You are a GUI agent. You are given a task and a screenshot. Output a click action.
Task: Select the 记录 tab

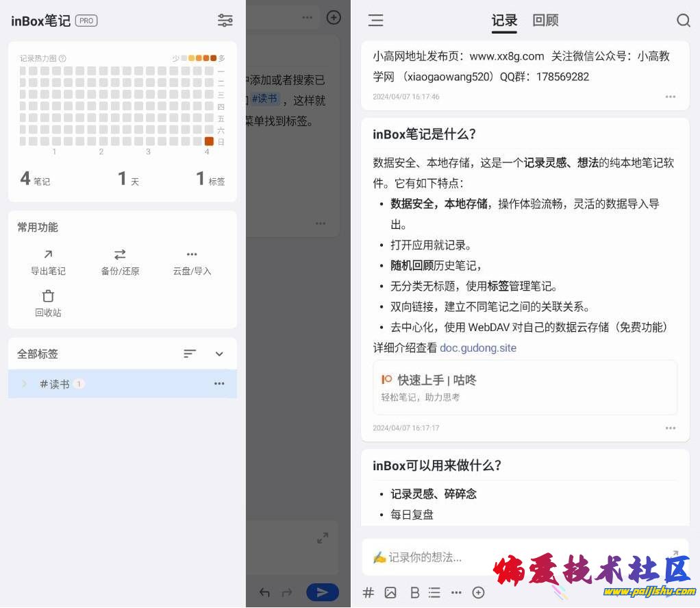tap(504, 21)
